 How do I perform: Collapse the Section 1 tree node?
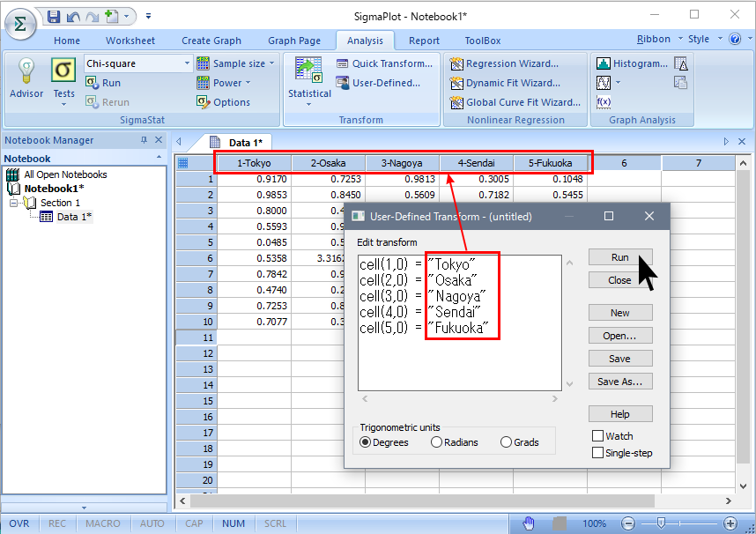pos(13,203)
